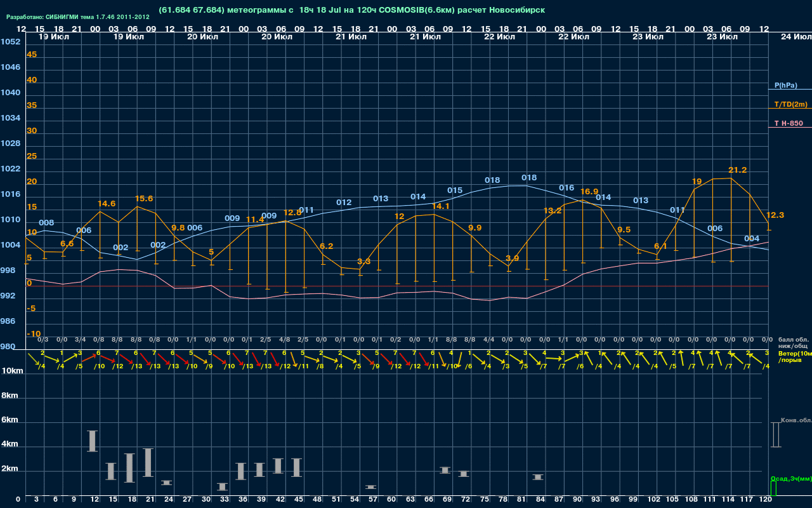The width and height of the screenshot is (812, 508).
Task: Click 1022 on the pressure axis
Action: [10, 169]
